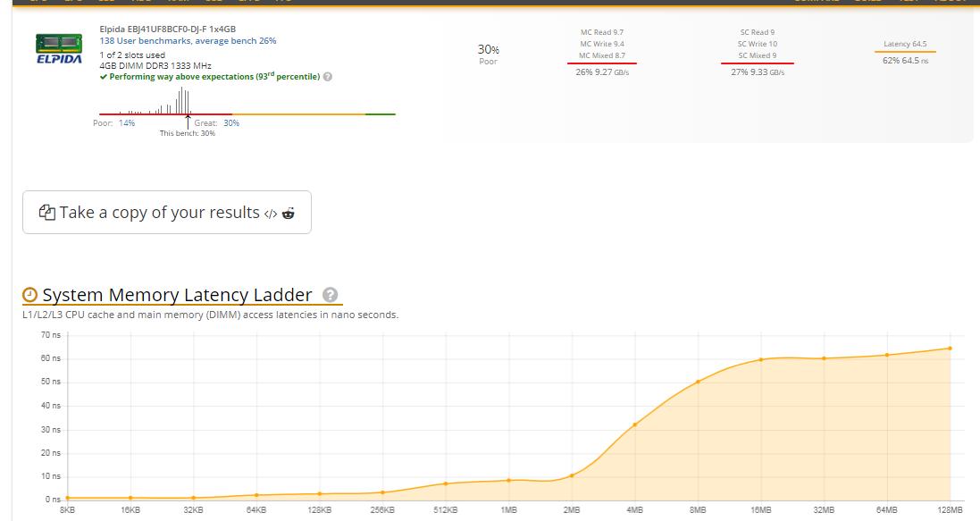
Task: Click the 8MB data point on latency chart
Action: 698,382
